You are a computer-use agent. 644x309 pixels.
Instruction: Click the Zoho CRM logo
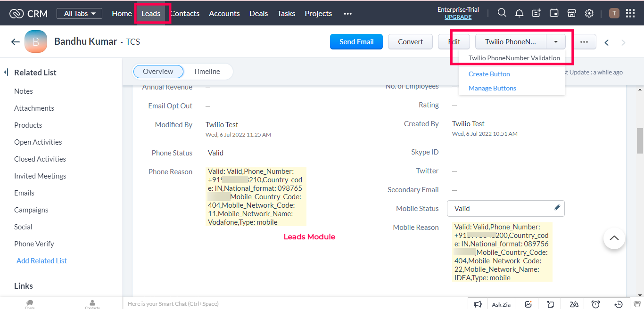click(28, 14)
